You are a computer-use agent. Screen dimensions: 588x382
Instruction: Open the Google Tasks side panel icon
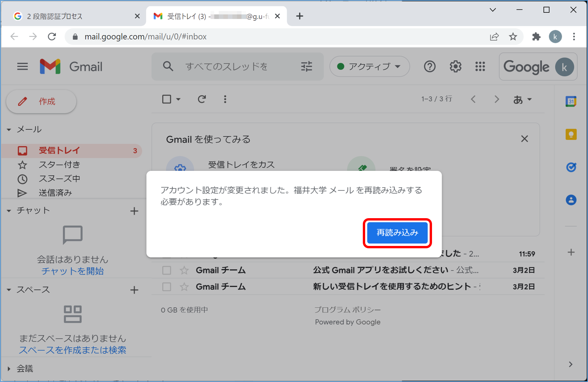click(571, 167)
